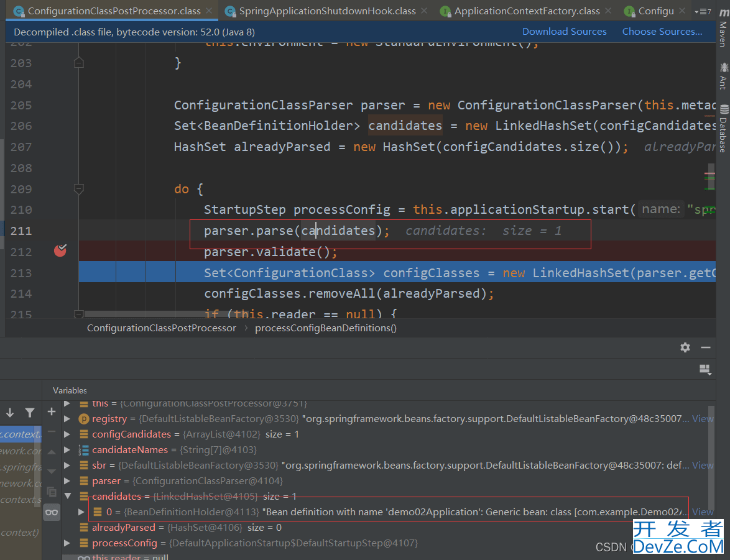Expand the processConfig variable node
The image size is (730, 560).
pos(67,543)
